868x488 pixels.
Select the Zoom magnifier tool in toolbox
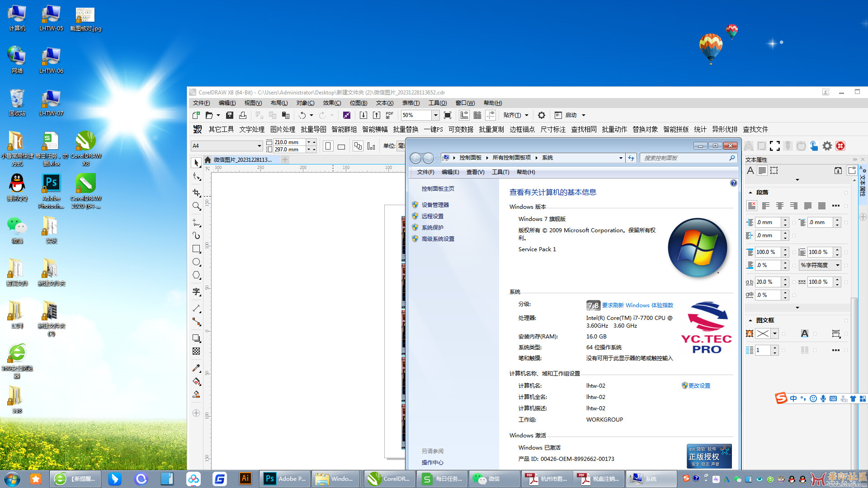196,206
